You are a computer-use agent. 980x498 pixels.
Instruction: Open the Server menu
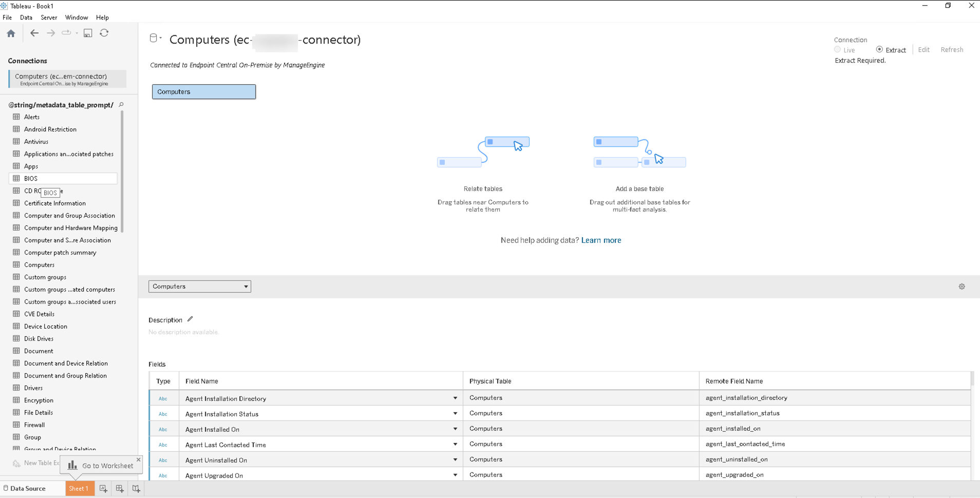(49, 17)
